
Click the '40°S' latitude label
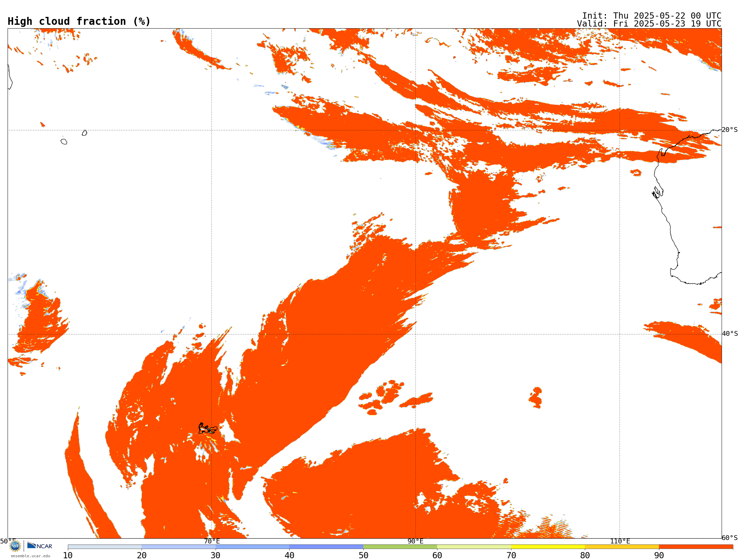730,334
